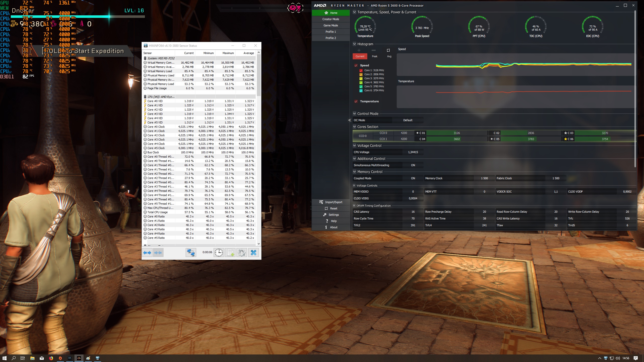Switch to Ryzen Master taskbar icon
The height and width of the screenshot is (362, 644).
pos(79,358)
